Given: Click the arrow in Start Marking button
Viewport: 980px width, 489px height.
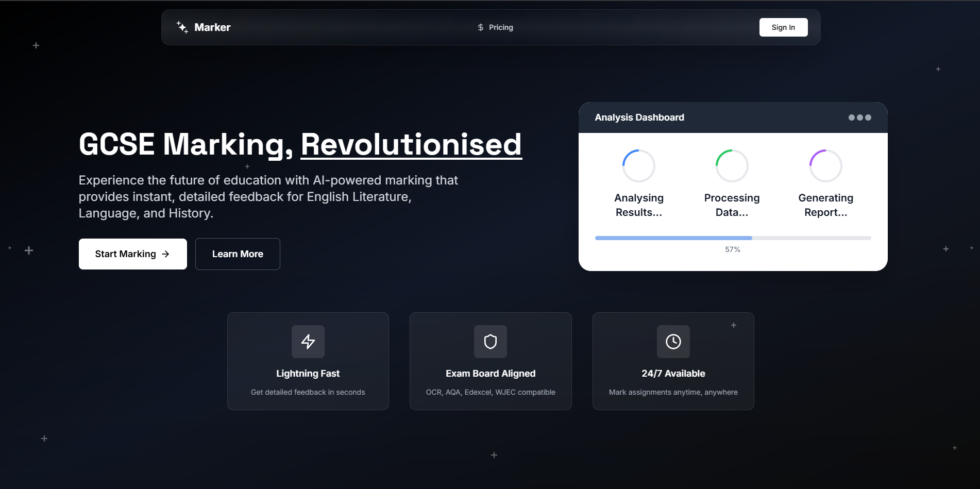Looking at the screenshot, I should pos(165,254).
